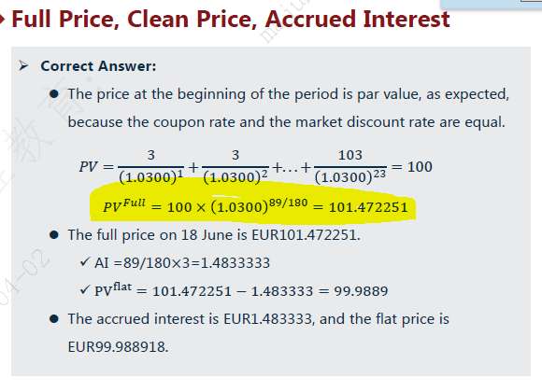The height and width of the screenshot is (392, 542).
Task: Click the 103 numerator in the PV fraction
Action: click(350, 155)
